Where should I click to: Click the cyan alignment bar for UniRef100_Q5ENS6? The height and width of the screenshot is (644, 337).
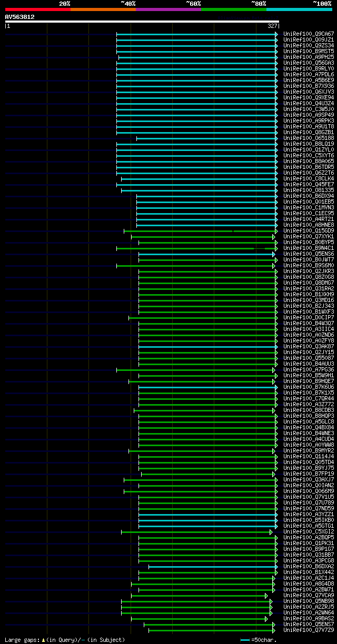point(207,254)
